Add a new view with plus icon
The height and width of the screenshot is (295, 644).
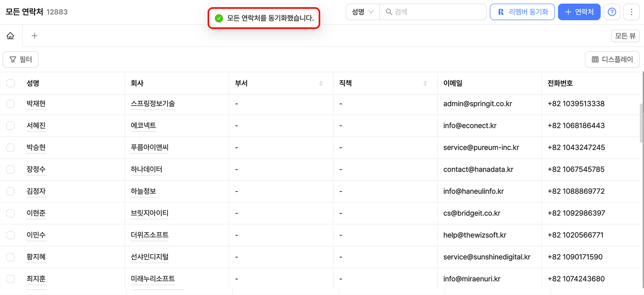[x=35, y=36]
